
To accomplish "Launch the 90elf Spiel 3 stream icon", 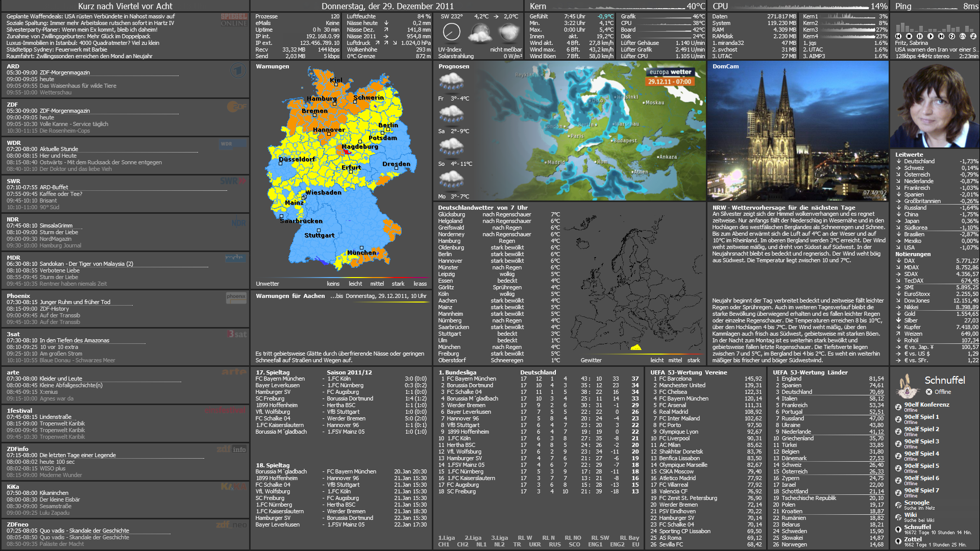I will tap(898, 444).
